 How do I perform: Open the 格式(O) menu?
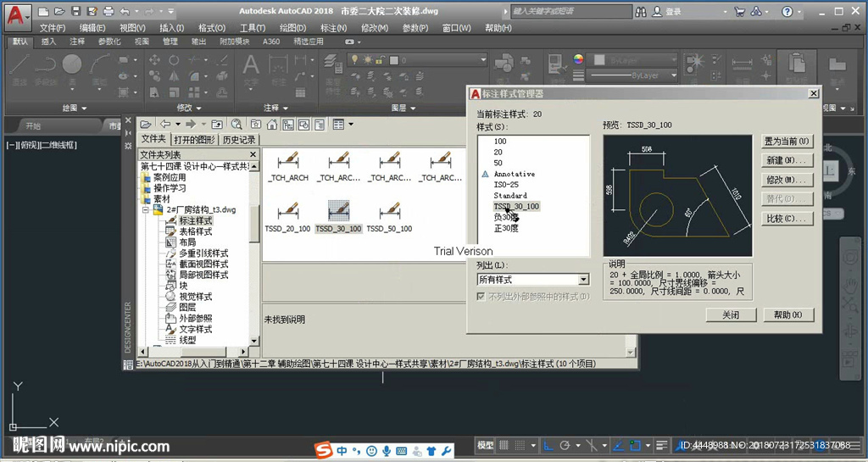coord(212,28)
